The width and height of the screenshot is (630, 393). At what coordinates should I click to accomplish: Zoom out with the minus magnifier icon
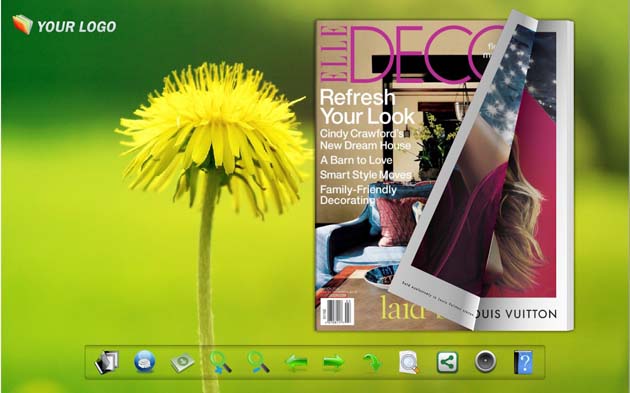pyautogui.click(x=258, y=362)
